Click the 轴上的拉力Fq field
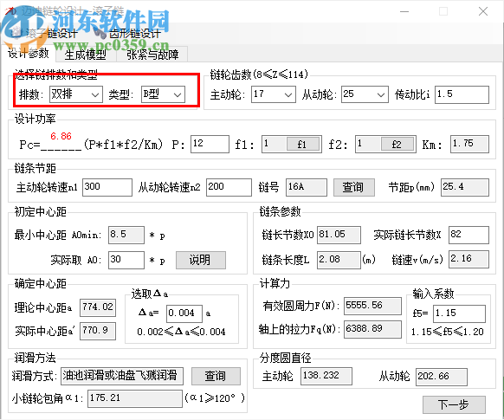The width and height of the screenshot is (504, 420). tap(373, 329)
